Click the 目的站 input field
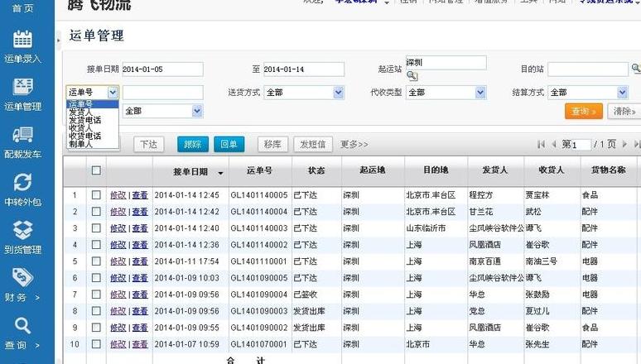 pyautogui.click(x=588, y=69)
